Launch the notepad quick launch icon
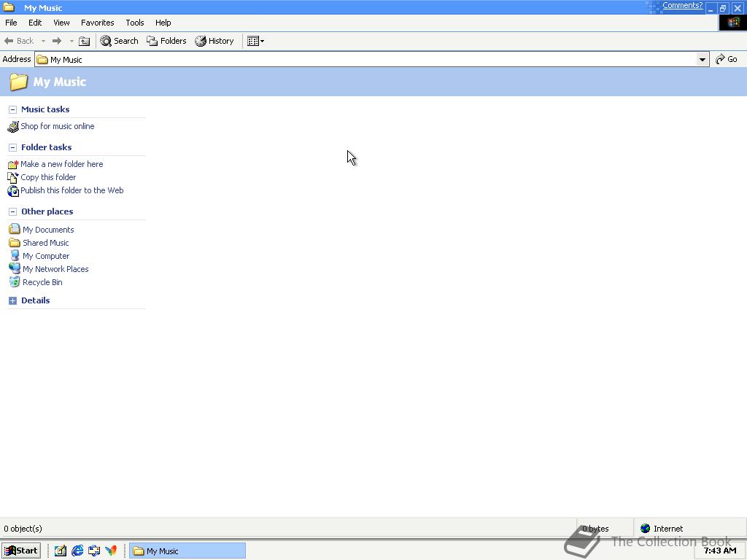The width and height of the screenshot is (747, 560). click(60, 551)
